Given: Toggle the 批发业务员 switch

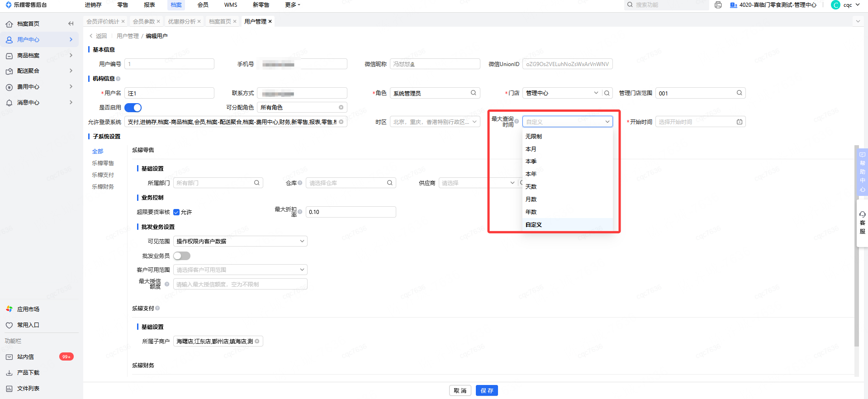Looking at the screenshot, I should 182,256.
